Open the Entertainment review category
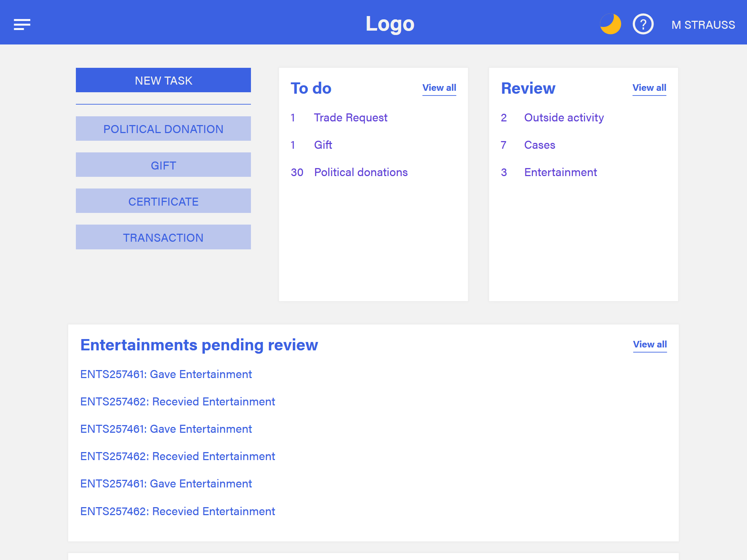747x560 pixels. tap(560, 172)
